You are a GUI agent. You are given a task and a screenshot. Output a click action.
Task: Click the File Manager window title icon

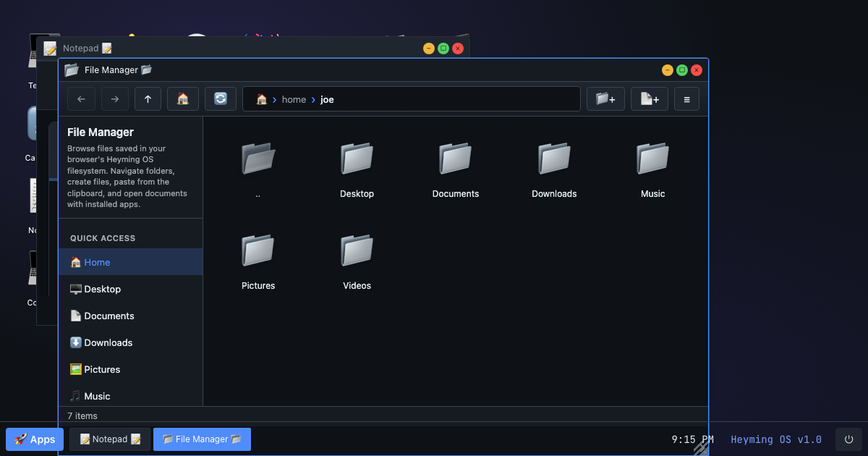click(x=72, y=69)
